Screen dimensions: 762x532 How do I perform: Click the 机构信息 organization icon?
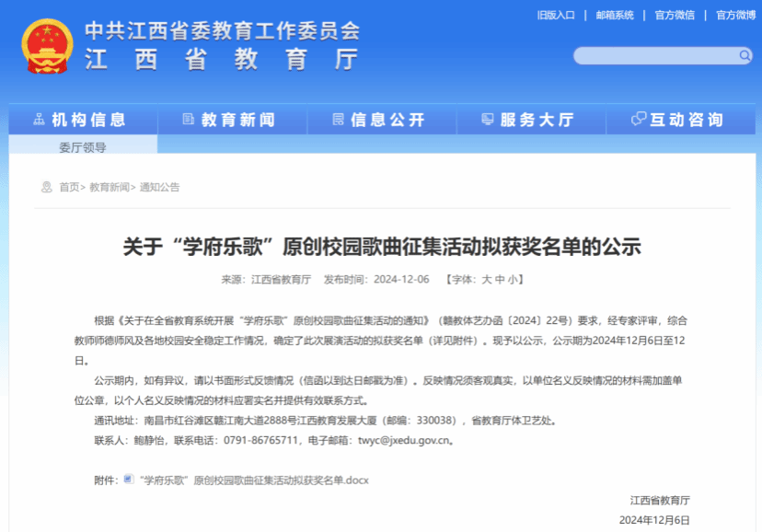[40, 120]
